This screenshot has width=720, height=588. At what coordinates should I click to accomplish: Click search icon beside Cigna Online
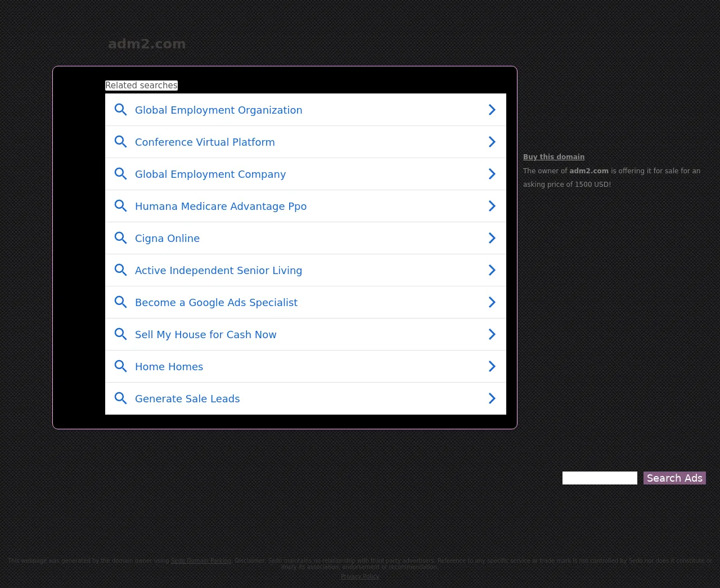(x=120, y=238)
